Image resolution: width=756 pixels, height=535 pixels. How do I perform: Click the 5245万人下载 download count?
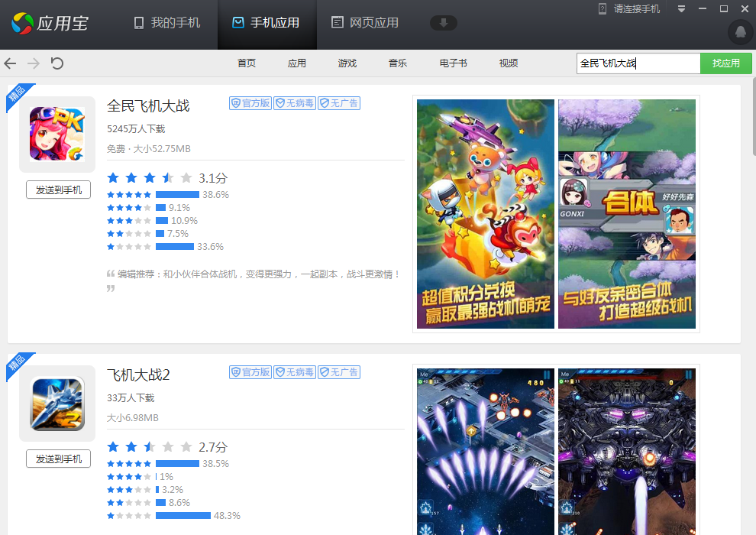[x=136, y=129]
